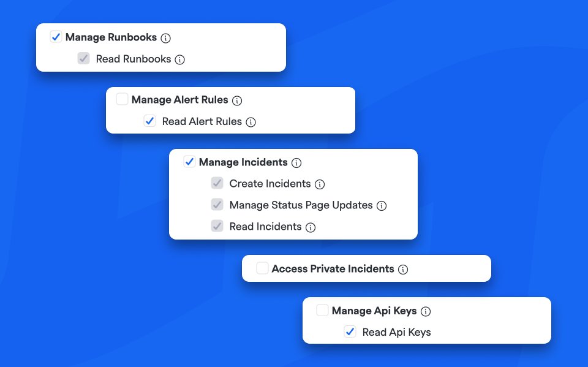
Task: Click the info icon next to Manage Alert Rules
Action: (x=238, y=100)
